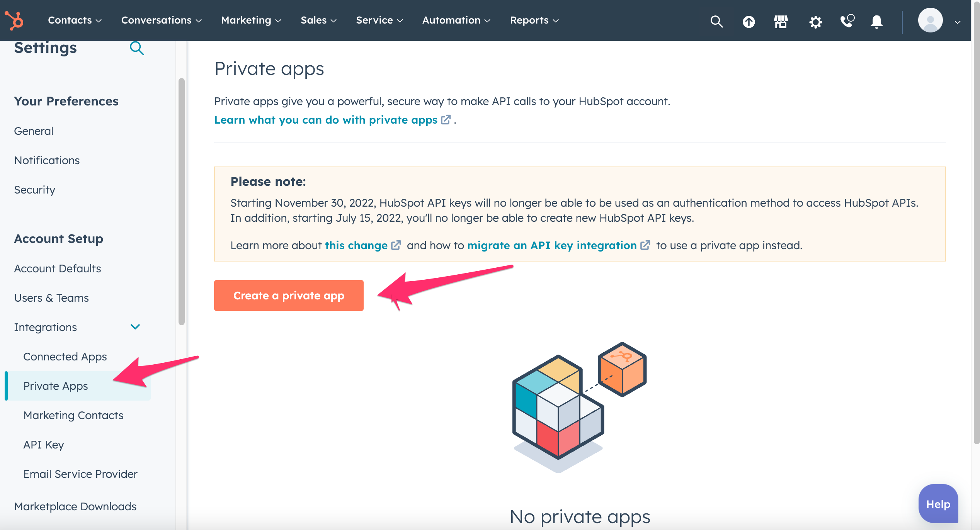
Task: Expand the Contacts navigation dropdown
Action: (x=74, y=20)
